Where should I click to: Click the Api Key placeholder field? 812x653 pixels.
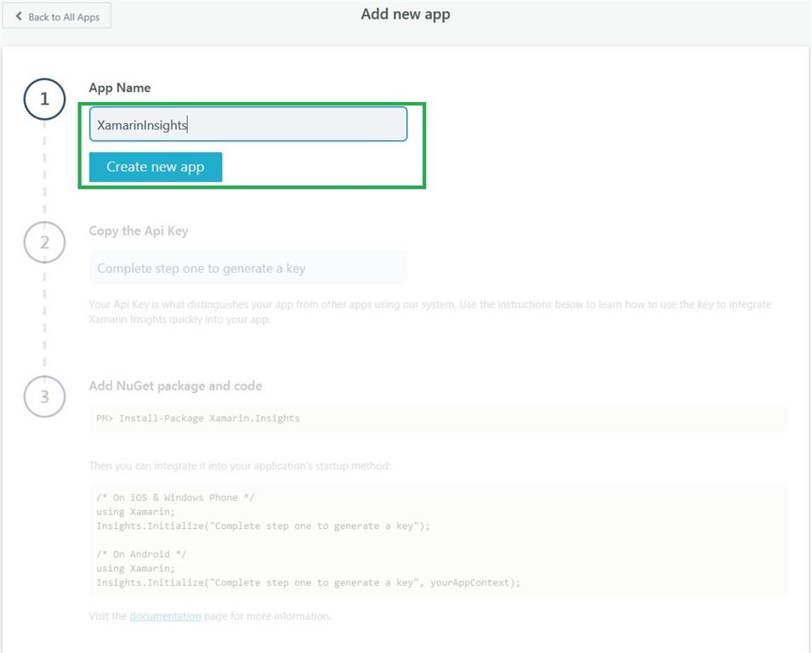247,266
